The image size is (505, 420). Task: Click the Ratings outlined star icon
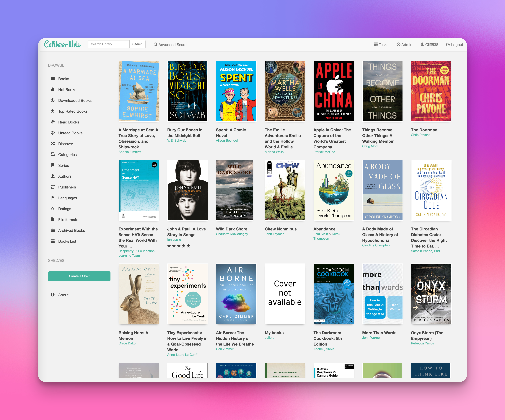click(x=53, y=209)
